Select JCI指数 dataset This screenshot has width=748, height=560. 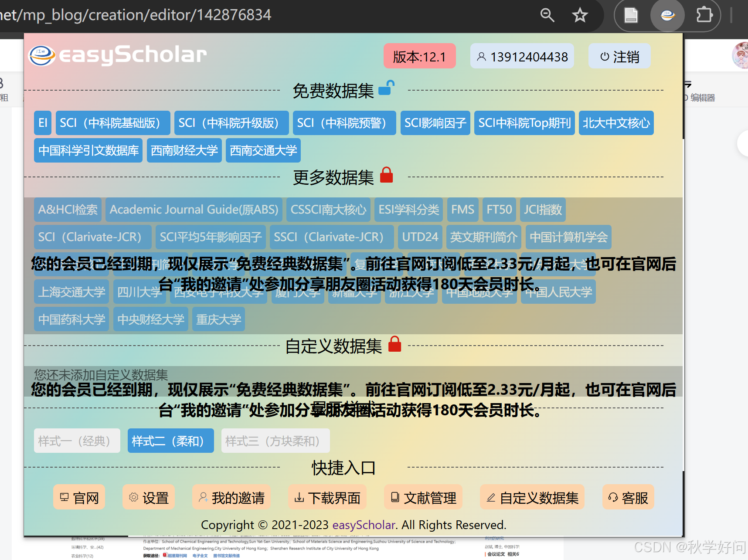coord(543,210)
